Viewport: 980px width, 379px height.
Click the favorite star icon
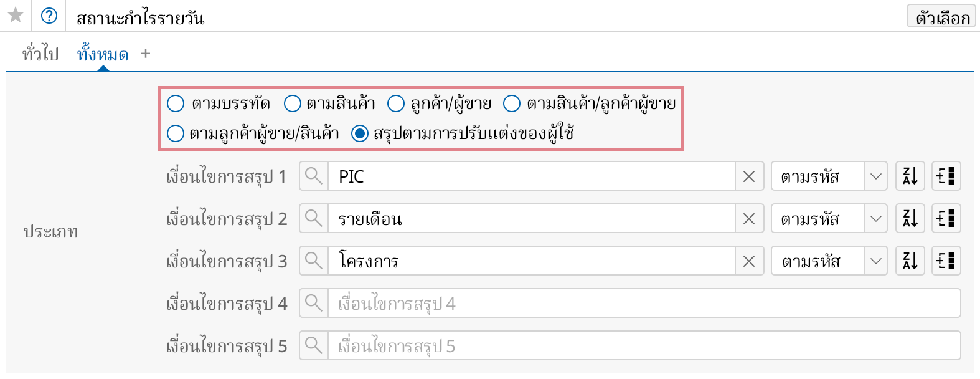coord(16,15)
